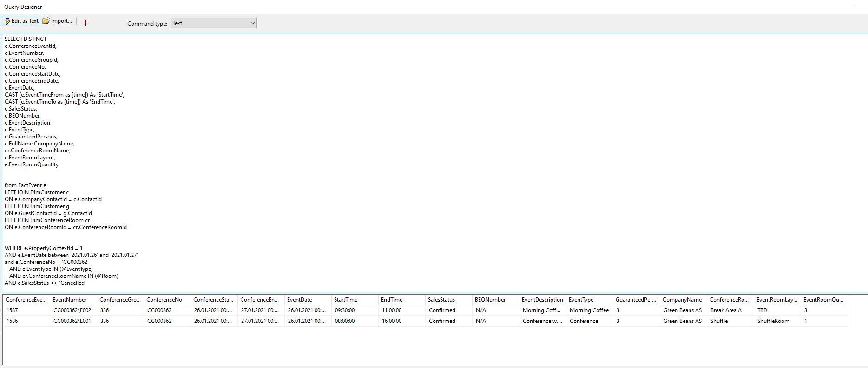Click the Edit as Text button
The height and width of the screenshot is (368, 868).
[21, 21]
